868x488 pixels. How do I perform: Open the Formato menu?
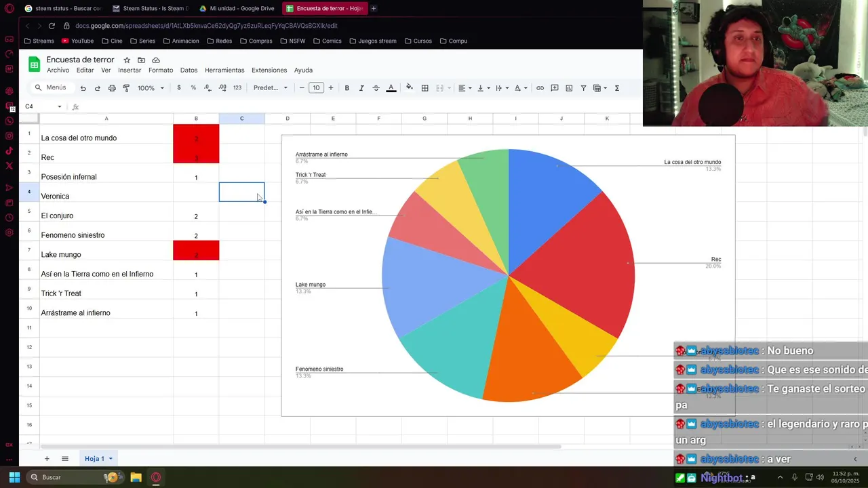161,70
